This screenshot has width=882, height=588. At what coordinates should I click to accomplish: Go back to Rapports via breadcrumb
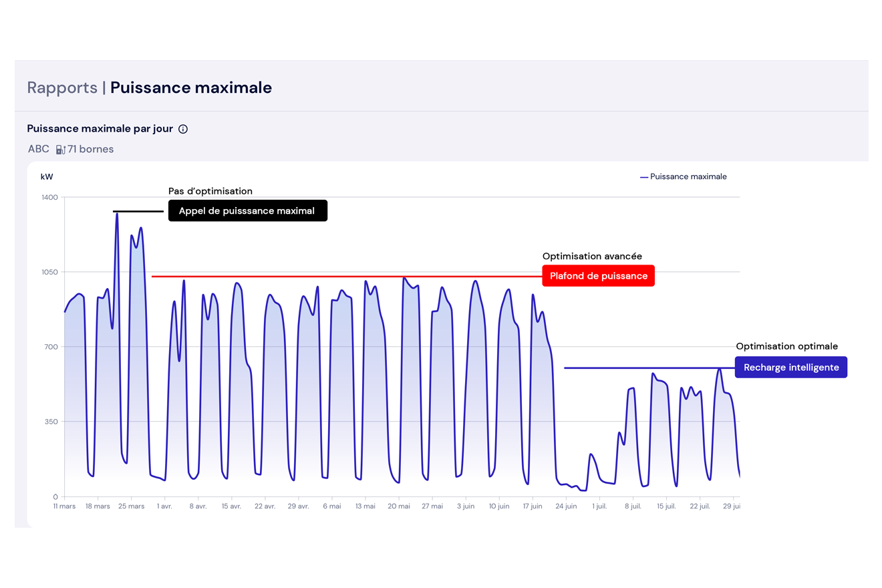coord(62,88)
